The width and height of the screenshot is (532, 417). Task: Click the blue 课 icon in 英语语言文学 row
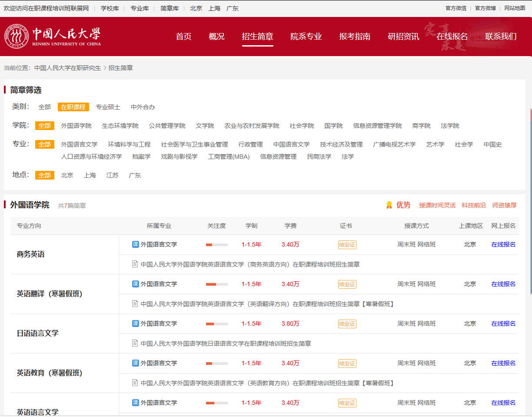point(135,403)
